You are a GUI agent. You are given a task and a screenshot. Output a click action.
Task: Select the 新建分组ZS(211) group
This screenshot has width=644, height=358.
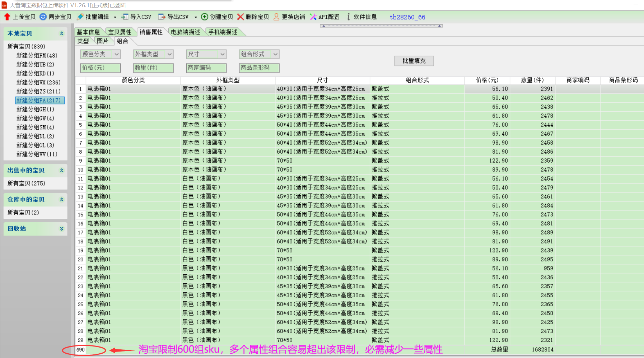click(x=38, y=91)
